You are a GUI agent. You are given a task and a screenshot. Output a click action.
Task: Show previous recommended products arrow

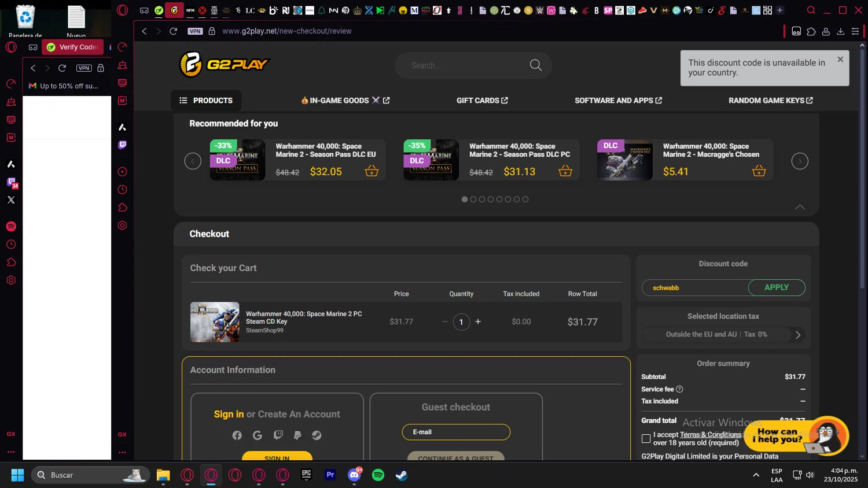[193, 161]
